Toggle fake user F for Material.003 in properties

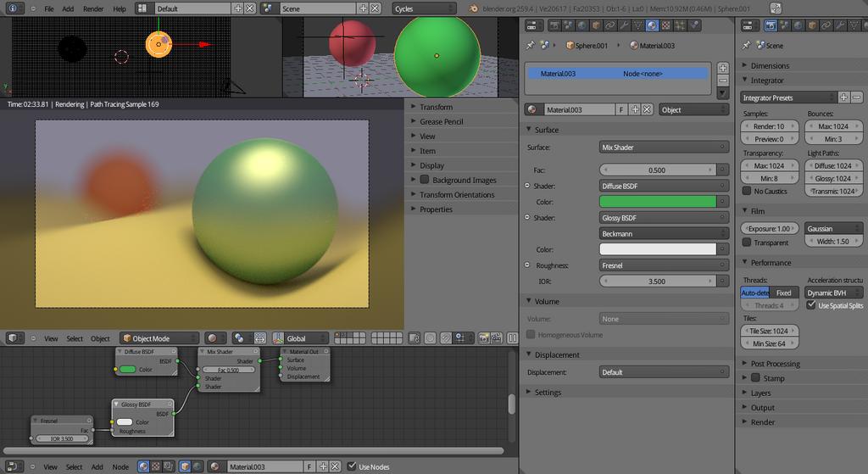pos(621,109)
